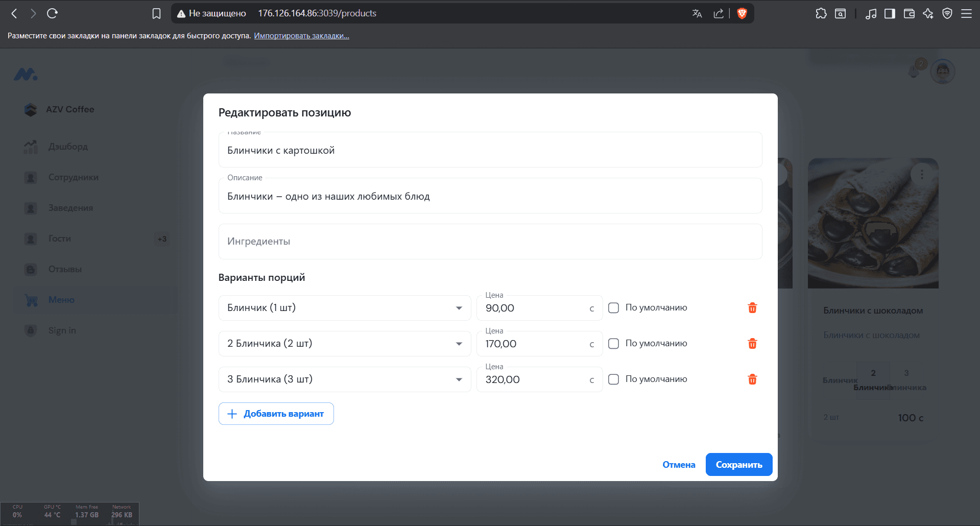Enable По умолчанию for the 320,00 price variant
This screenshot has width=980, height=526.
(x=613, y=379)
